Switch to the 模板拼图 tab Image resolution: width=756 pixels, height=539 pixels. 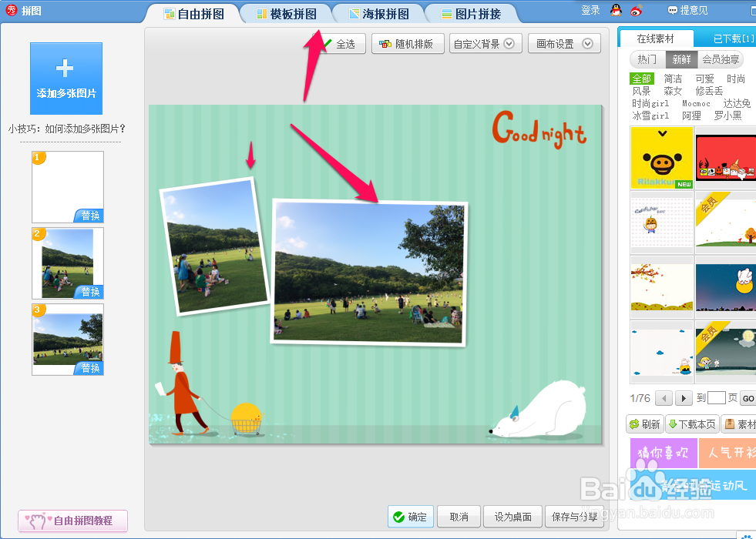click(287, 14)
